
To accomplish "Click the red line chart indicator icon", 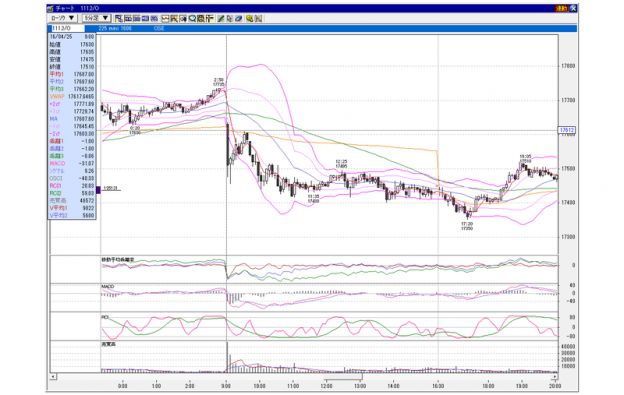I will click(165, 18).
